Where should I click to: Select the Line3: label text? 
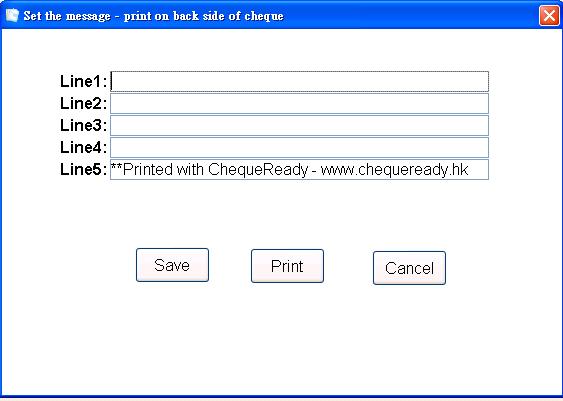point(84,125)
